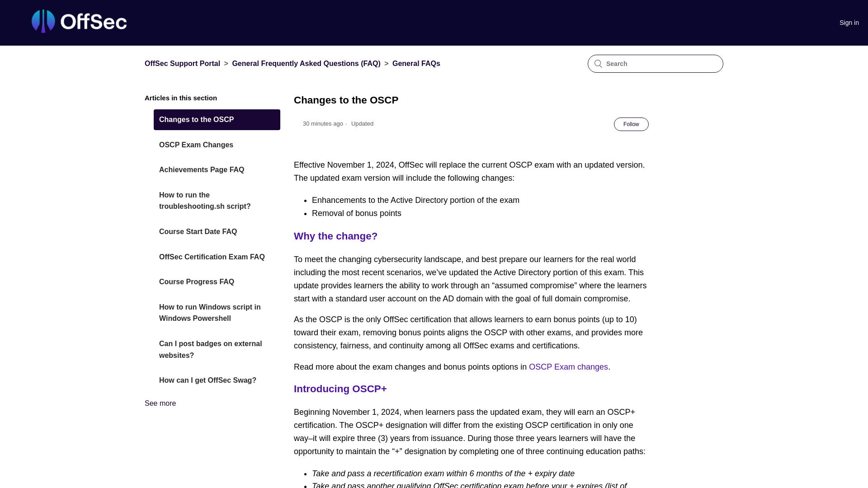
Task: Select the Changes to the OSCP article
Action: (217, 119)
